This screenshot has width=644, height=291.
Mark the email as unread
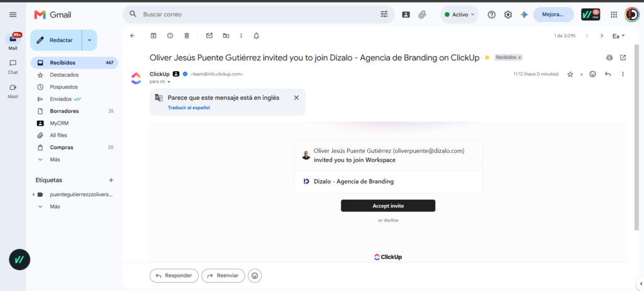point(209,36)
